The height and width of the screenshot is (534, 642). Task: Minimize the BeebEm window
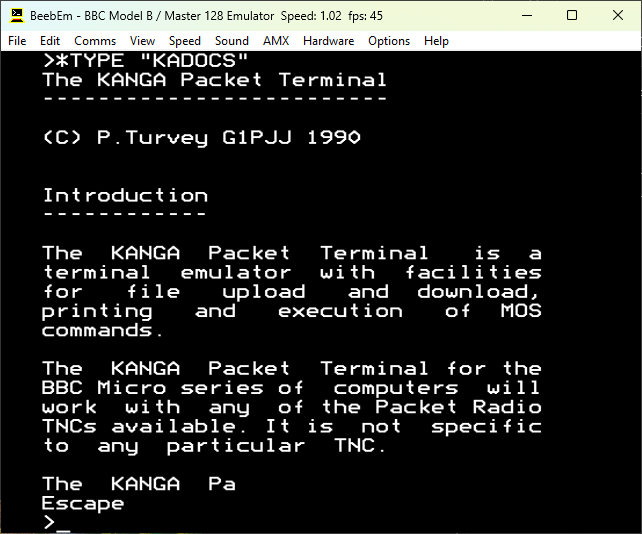coord(527,16)
